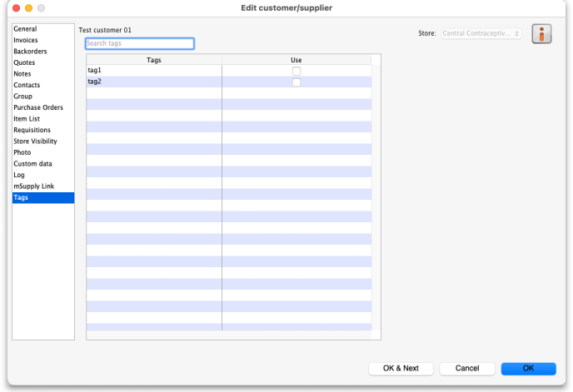
Task: Open Contacts in the side list
Action: tap(27, 85)
